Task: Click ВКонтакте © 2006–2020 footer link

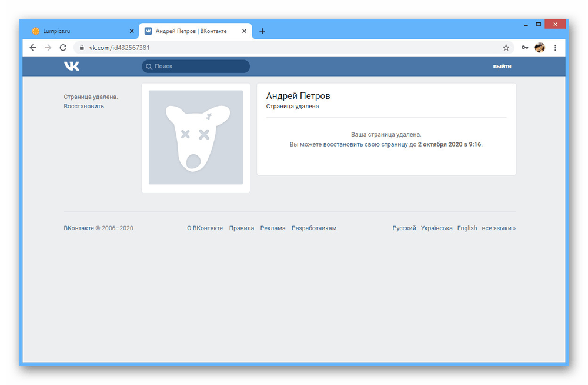Action: tap(98, 228)
